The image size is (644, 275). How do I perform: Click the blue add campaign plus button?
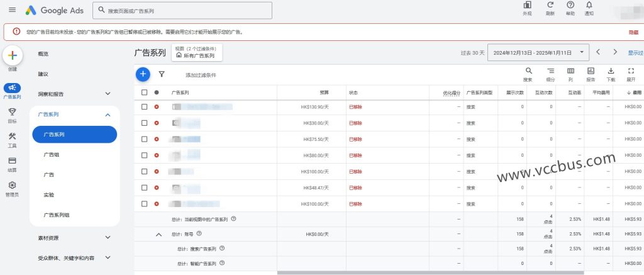(143, 74)
